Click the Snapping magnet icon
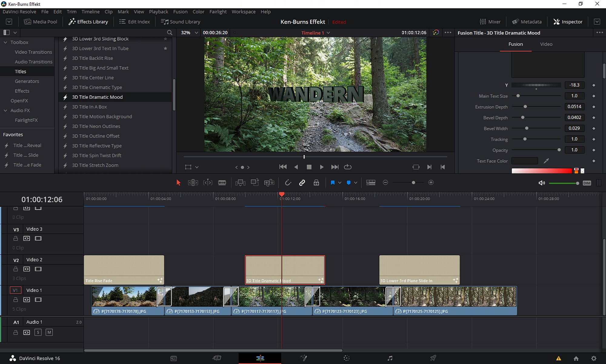The height and width of the screenshot is (364, 606). (x=288, y=183)
